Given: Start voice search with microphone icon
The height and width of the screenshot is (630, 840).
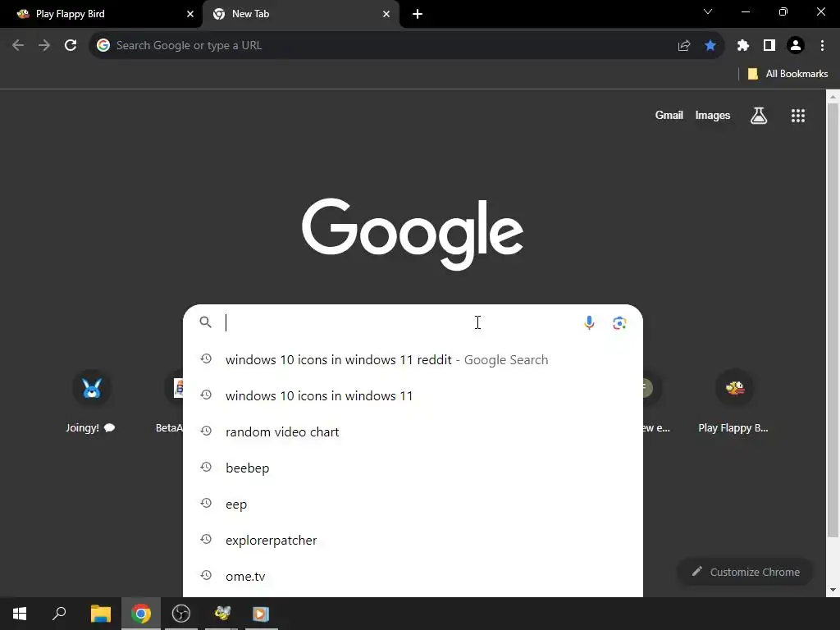Looking at the screenshot, I should pyautogui.click(x=589, y=322).
